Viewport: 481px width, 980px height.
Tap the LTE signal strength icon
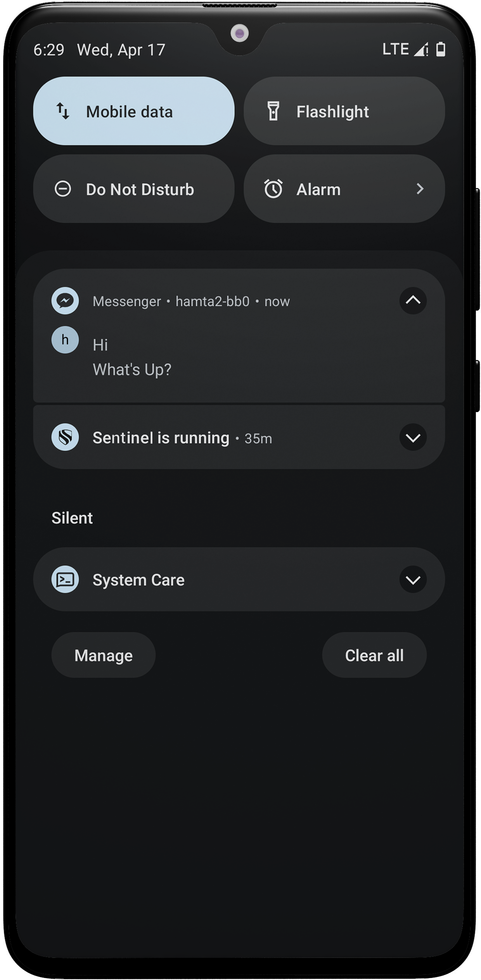coord(421,49)
